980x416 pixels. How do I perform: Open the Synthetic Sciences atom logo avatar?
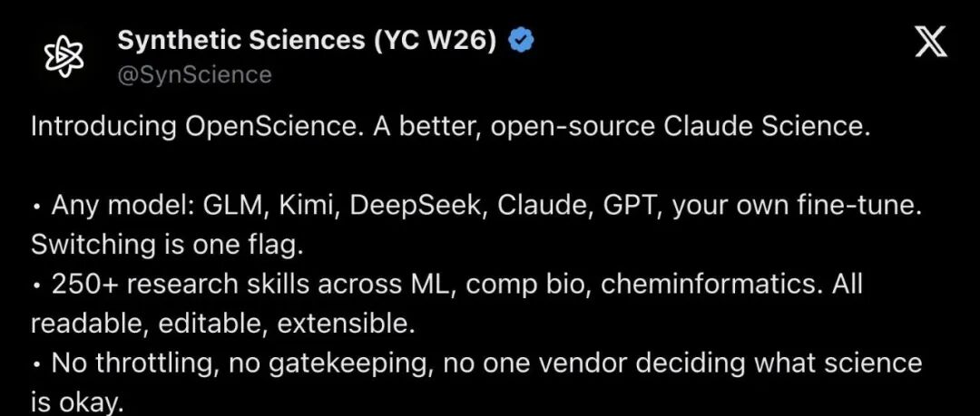65,55
